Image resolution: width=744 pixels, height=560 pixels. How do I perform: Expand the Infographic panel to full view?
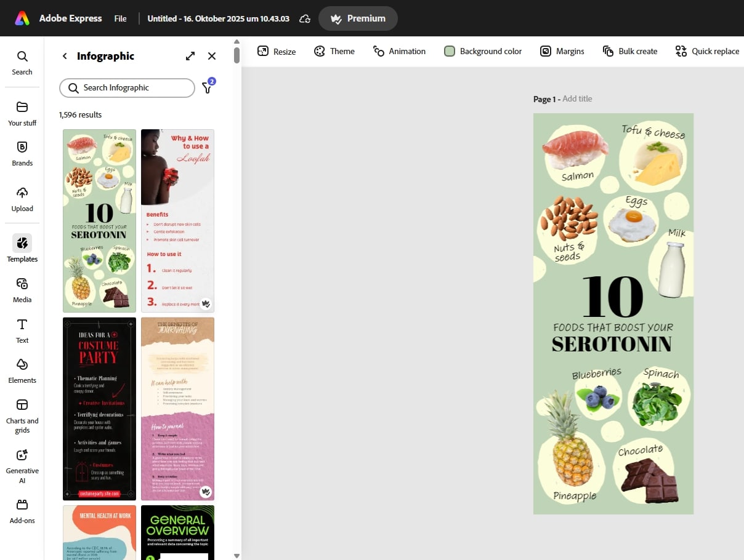pos(190,56)
